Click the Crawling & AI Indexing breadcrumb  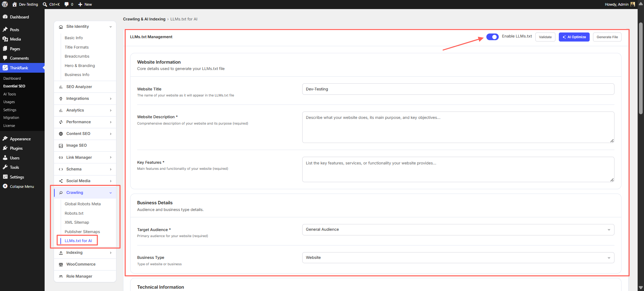click(144, 19)
